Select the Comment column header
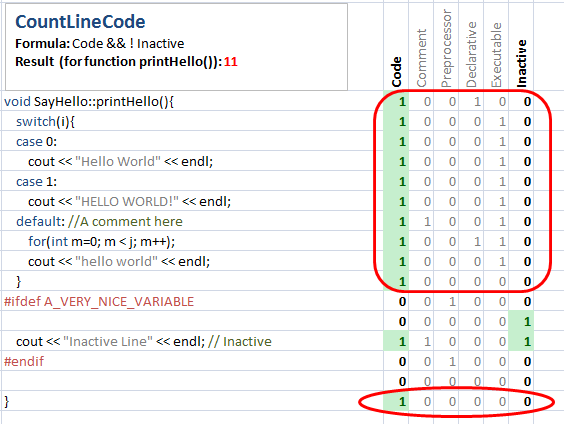The height and width of the screenshot is (425, 564). [421, 58]
